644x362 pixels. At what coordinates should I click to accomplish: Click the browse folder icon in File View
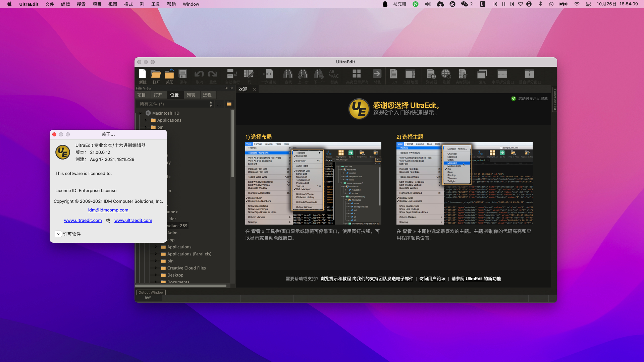click(229, 104)
